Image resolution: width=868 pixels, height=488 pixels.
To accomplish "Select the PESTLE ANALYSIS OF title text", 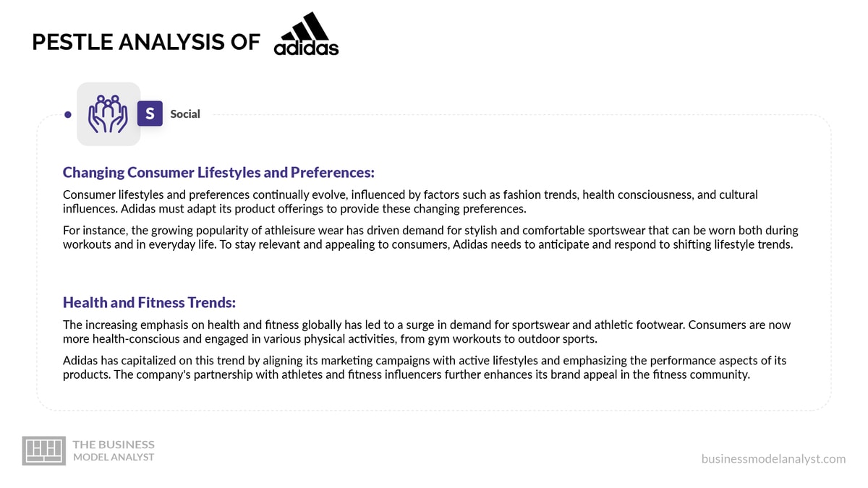I will point(146,42).
